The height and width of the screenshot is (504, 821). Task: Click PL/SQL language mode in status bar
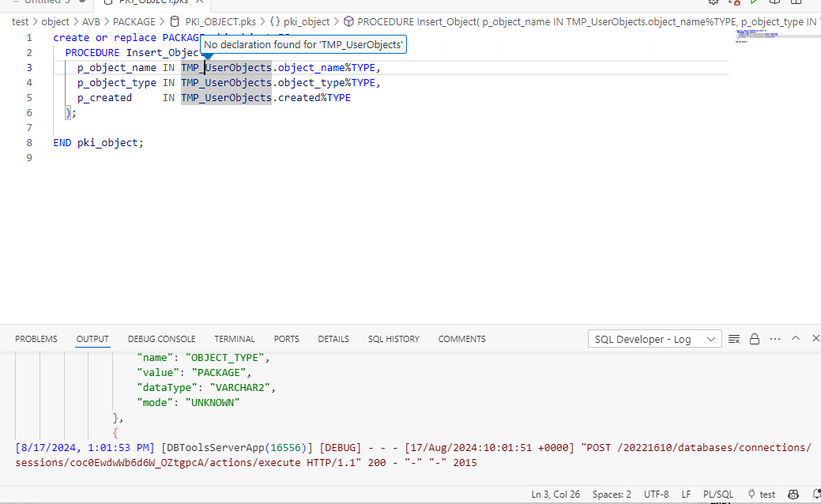[x=717, y=494]
